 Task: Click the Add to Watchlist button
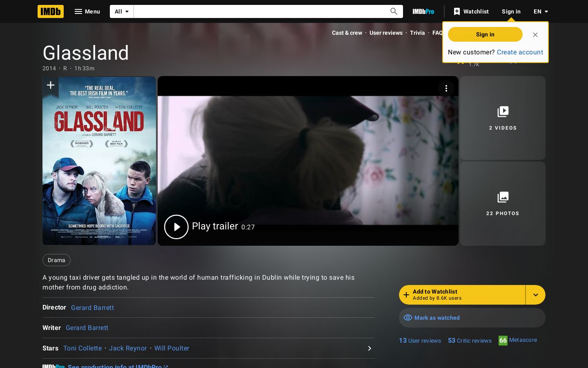click(462, 295)
